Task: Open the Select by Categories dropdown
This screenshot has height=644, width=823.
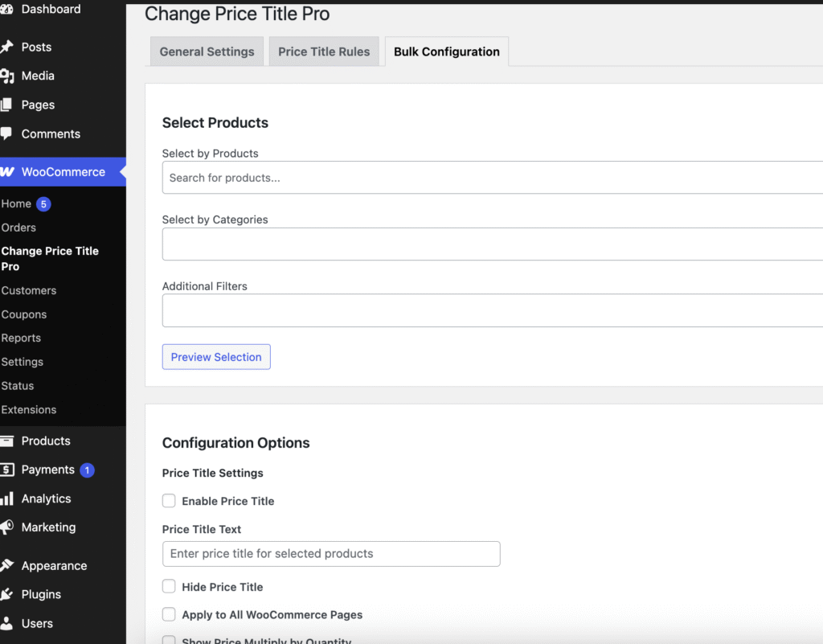Action: [492, 244]
